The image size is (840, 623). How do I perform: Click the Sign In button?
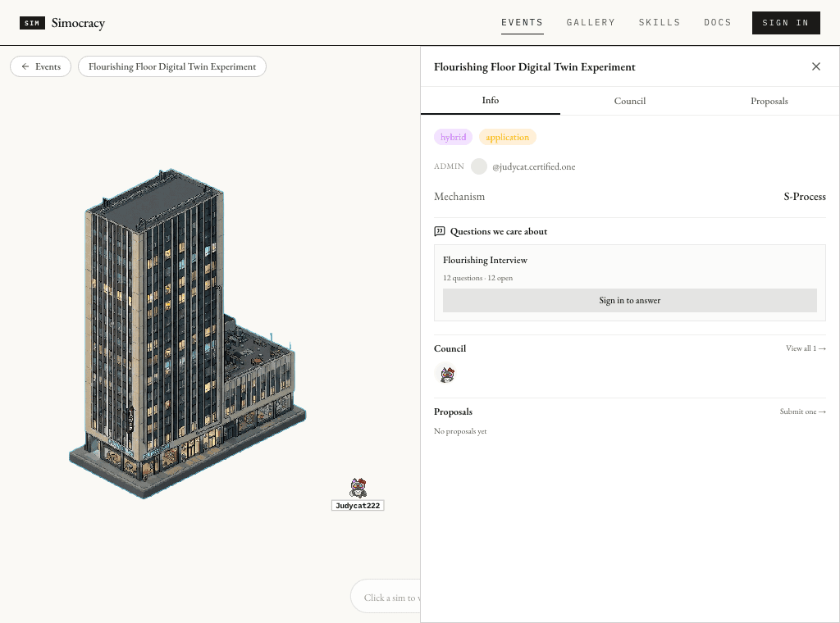click(786, 23)
